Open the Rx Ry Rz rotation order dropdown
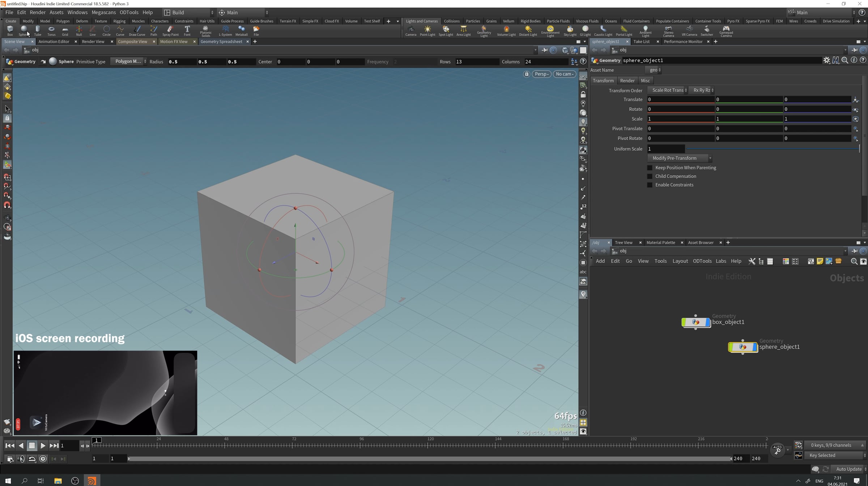The width and height of the screenshot is (868, 486). point(702,90)
